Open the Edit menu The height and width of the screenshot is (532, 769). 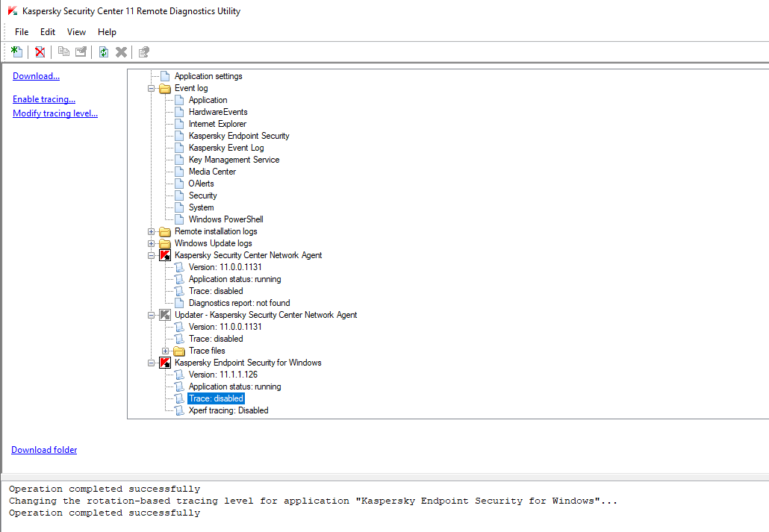click(48, 32)
